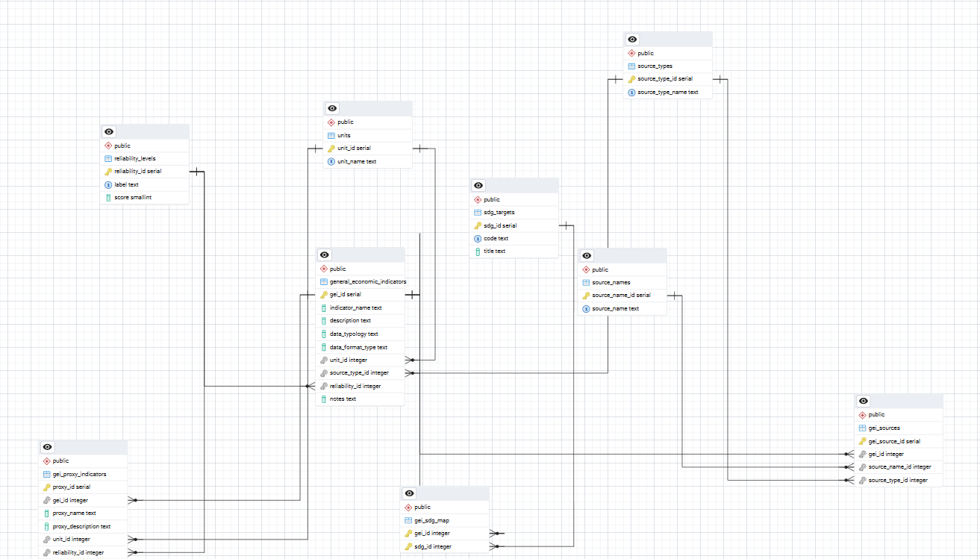
Task: Click the column type icon next to score smallint
Action: pos(108,197)
